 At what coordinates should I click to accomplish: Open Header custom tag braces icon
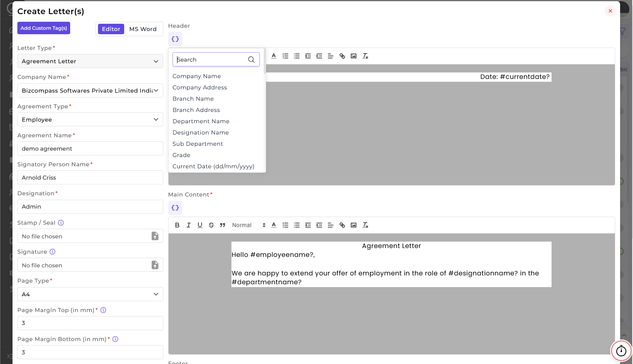pyautogui.click(x=175, y=39)
